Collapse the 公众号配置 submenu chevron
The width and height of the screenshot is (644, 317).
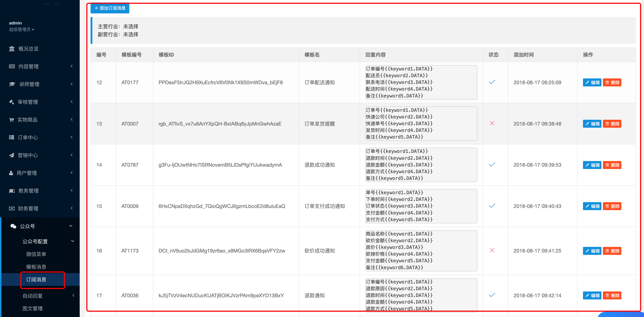click(73, 241)
